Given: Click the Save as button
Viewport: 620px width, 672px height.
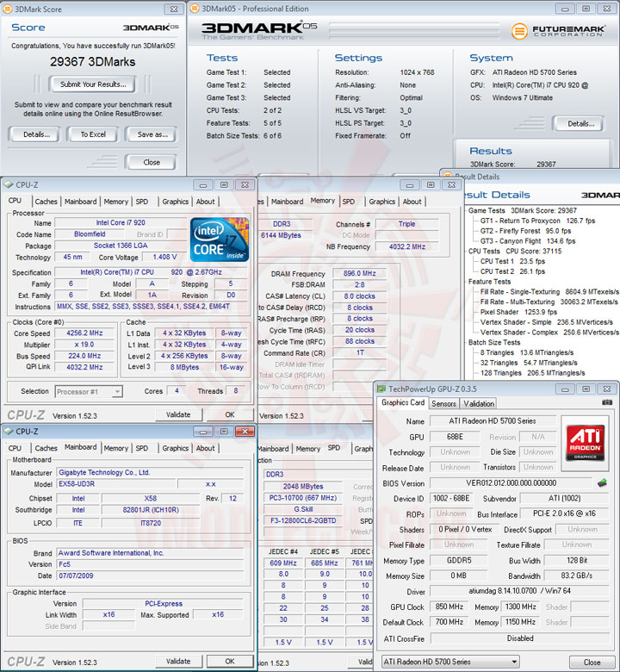Looking at the screenshot, I should [152, 134].
